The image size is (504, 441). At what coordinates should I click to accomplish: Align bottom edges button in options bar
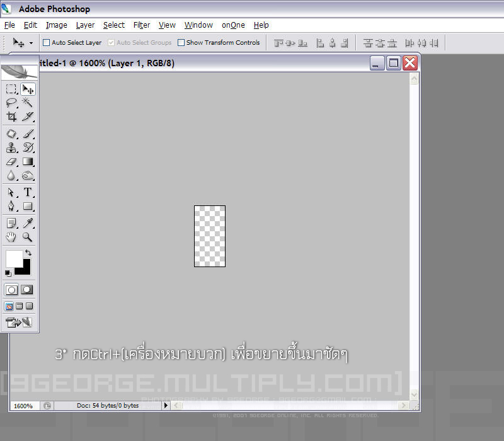302,43
